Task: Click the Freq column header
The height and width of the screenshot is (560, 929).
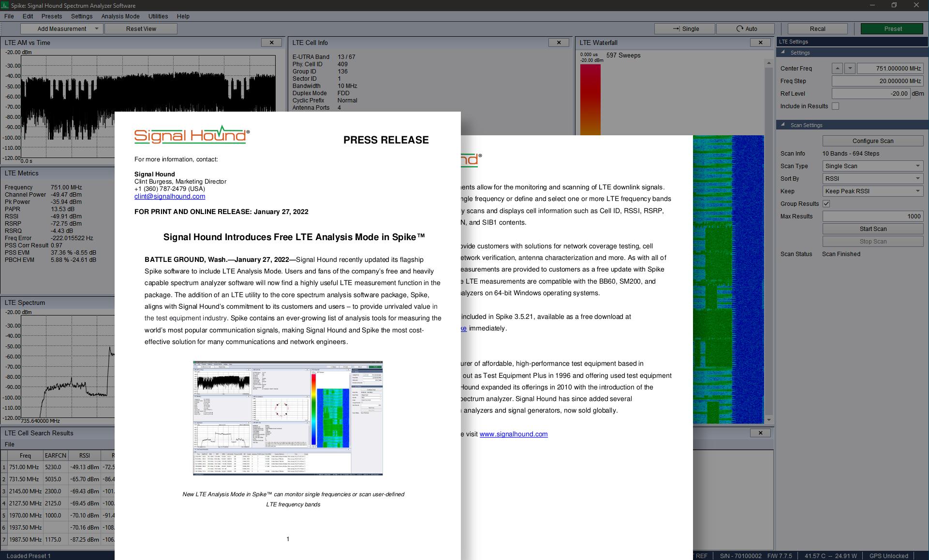Action: pyautogui.click(x=25, y=456)
